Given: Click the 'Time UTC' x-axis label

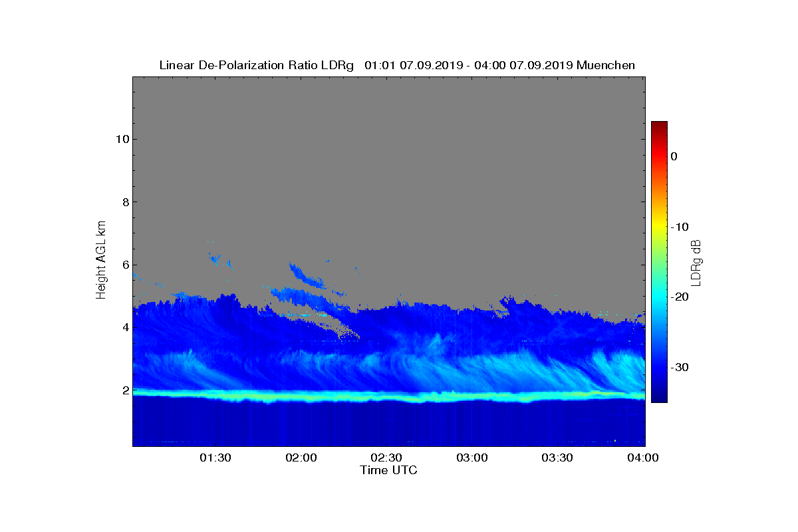Looking at the screenshot, I should pos(389,470).
